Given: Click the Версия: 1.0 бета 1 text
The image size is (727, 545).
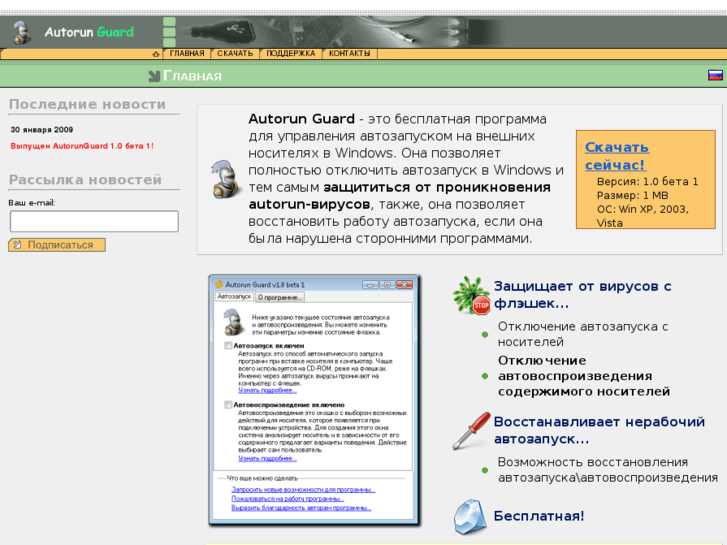Looking at the screenshot, I should click(x=647, y=181).
